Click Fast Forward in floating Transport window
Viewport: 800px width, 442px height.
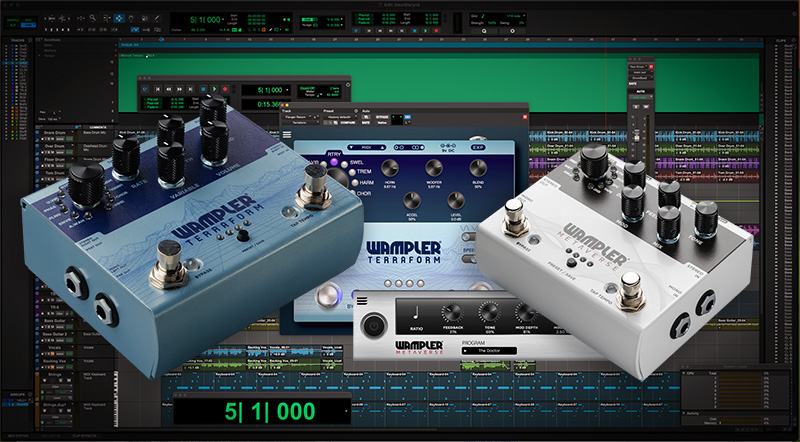click(x=180, y=89)
